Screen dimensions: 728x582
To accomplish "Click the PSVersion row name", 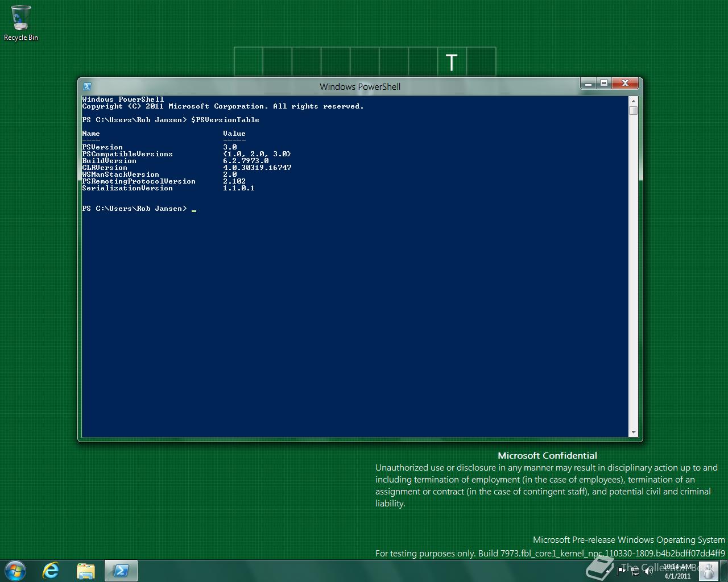I will [102, 147].
